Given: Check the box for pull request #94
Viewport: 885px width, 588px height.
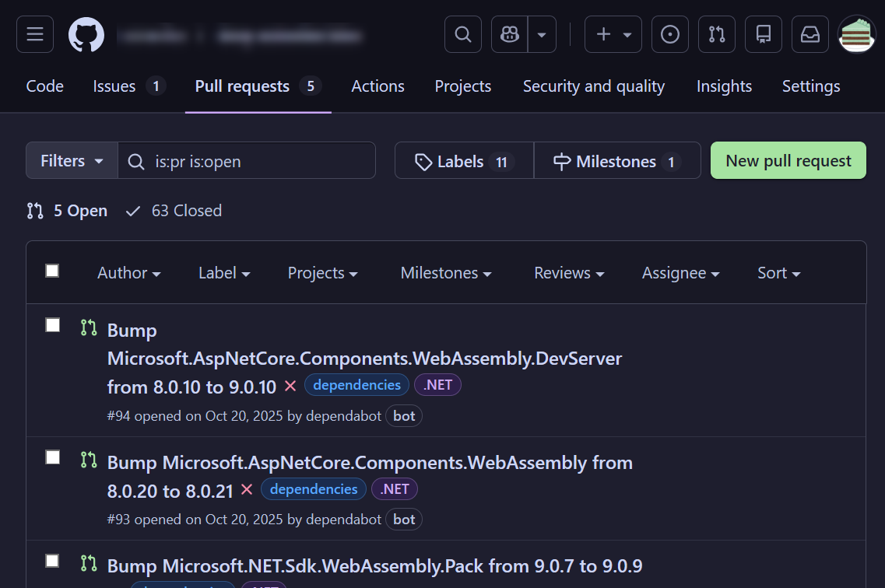Looking at the screenshot, I should [x=52, y=325].
